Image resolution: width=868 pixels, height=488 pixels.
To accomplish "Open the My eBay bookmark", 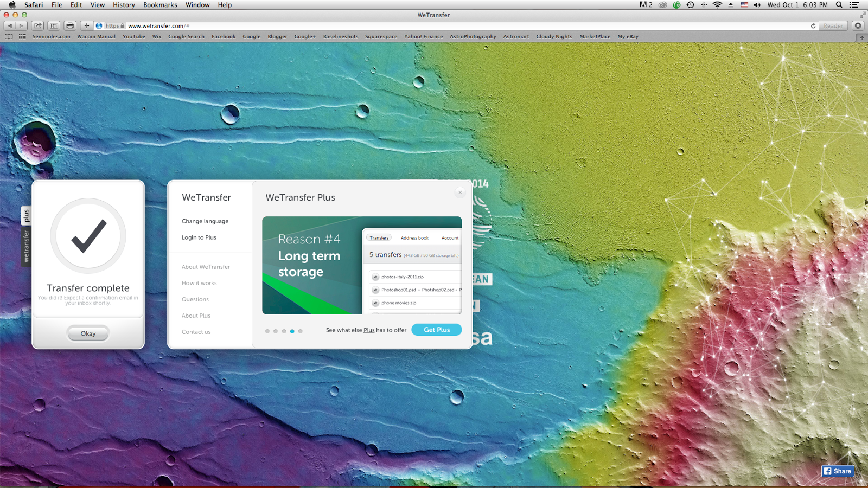I will 628,36.
